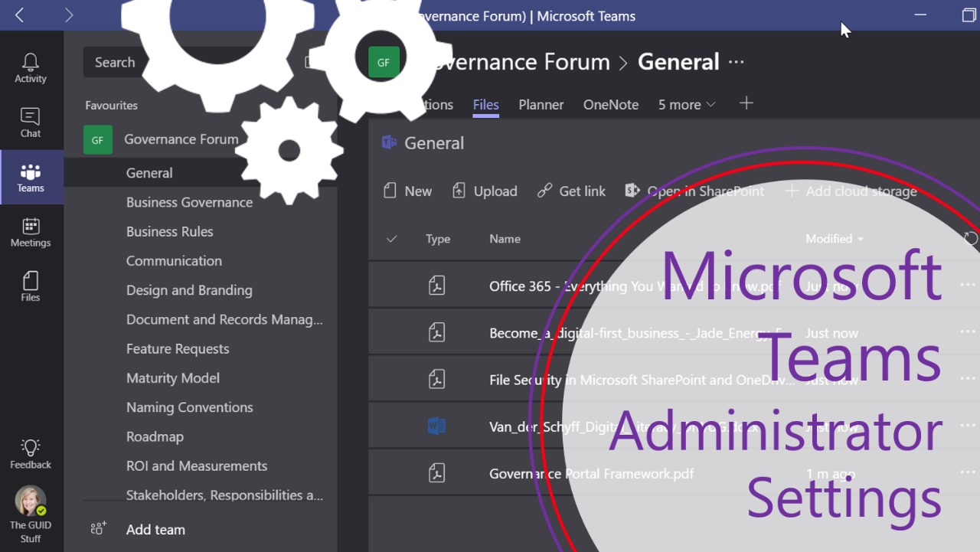Open Chat in the sidebar
Viewport: 980px width, 552px height.
pyautogui.click(x=31, y=122)
